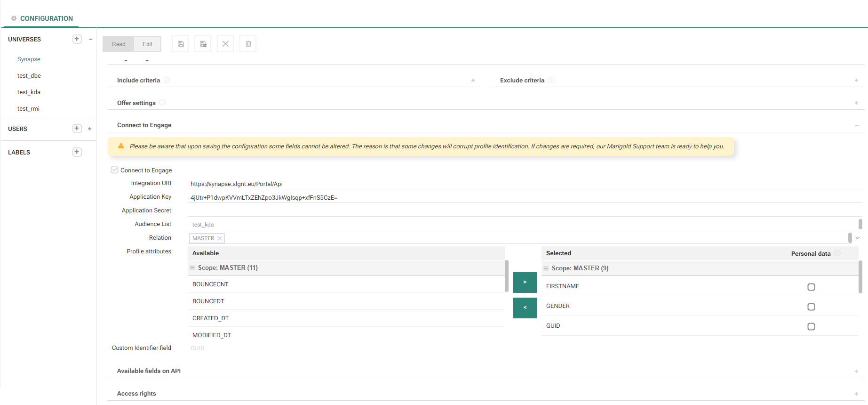Viewport: 868px width, 405px height.
Task: Open the Configuration tab
Action: pos(46,18)
